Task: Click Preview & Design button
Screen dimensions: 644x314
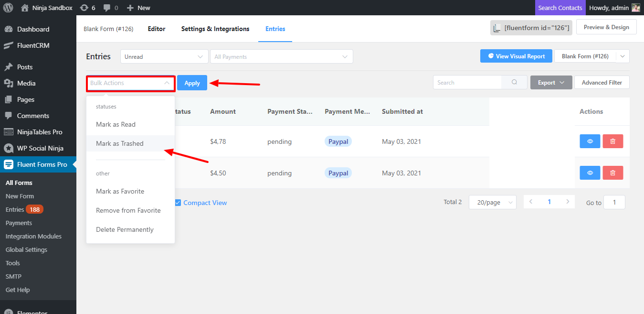Action: (x=606, y=27)
